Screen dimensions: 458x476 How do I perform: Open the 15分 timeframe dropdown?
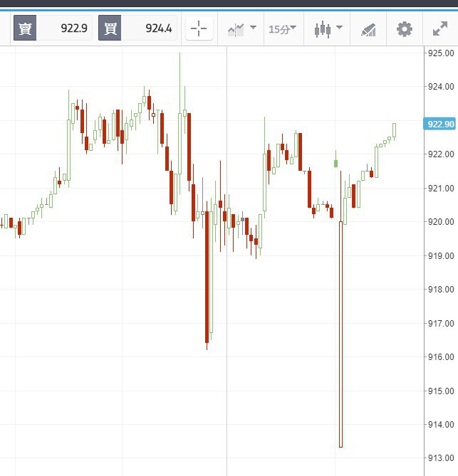[282, 29]
